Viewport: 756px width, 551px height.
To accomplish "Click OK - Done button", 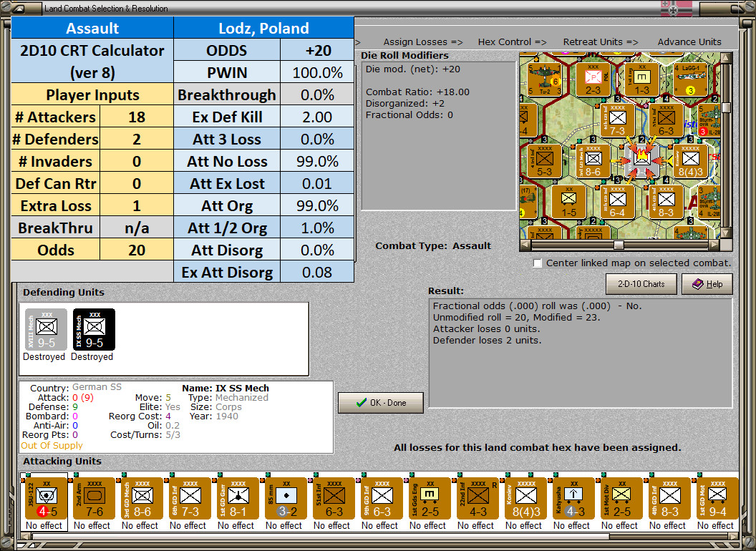I will pos(381,403).
